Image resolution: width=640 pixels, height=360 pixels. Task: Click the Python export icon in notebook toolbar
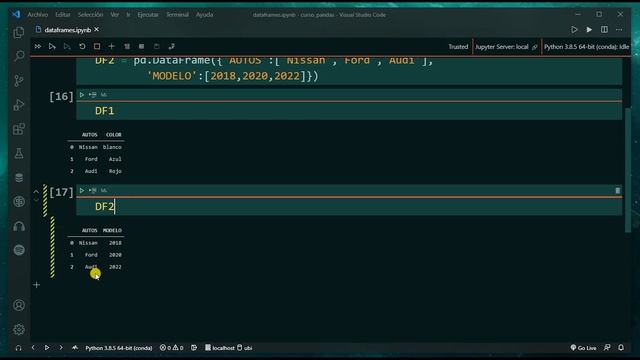(x=171, y=47)
